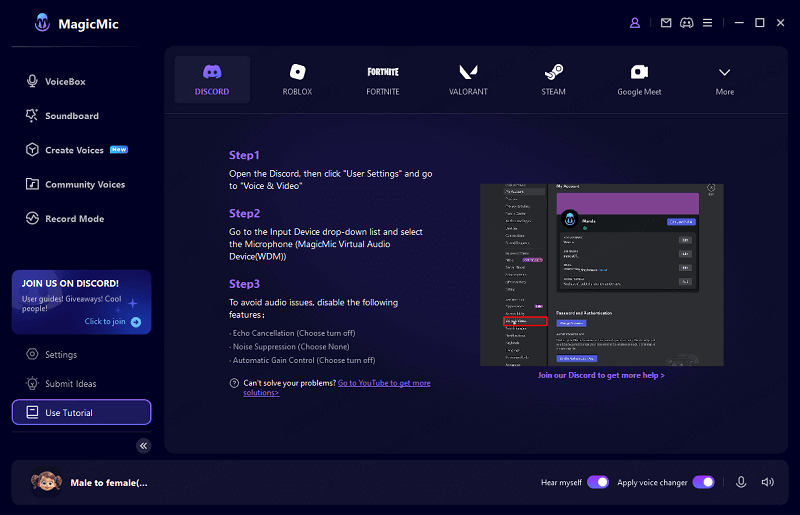Click 'Automatic Gain Control (Choose turn off)' line

(302, 360)
